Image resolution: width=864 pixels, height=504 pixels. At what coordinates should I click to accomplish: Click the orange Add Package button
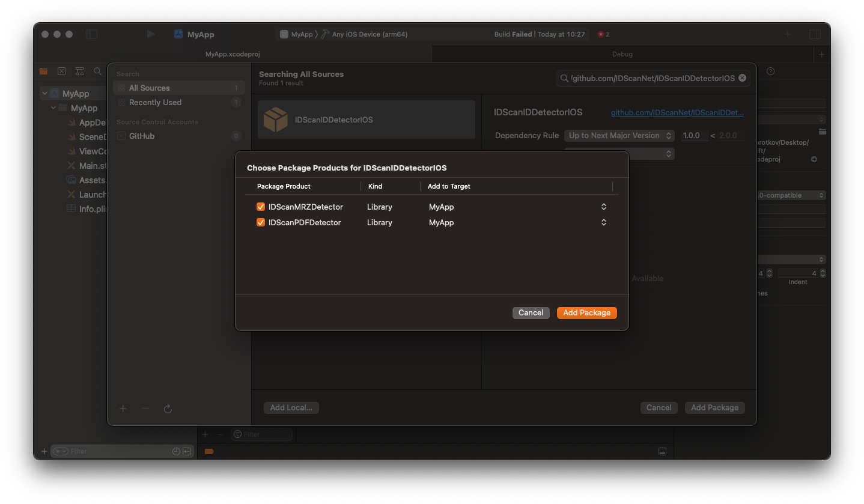[587, 313]
